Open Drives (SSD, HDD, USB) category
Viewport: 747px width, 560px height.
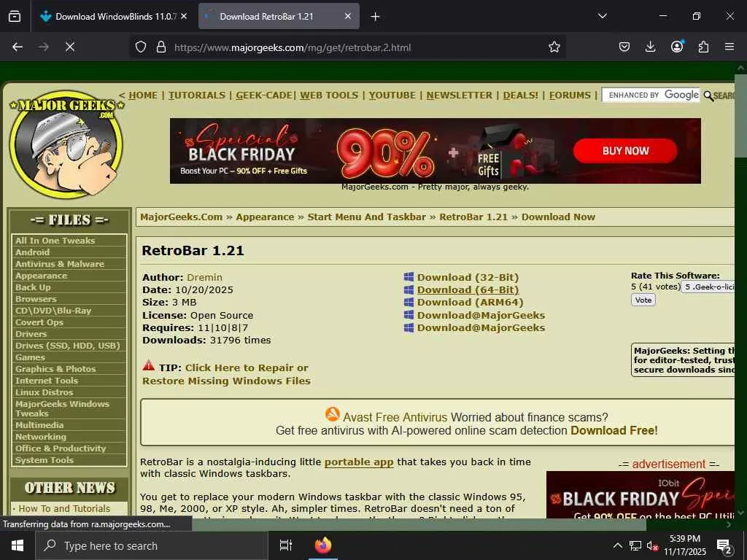click(69, 346)
